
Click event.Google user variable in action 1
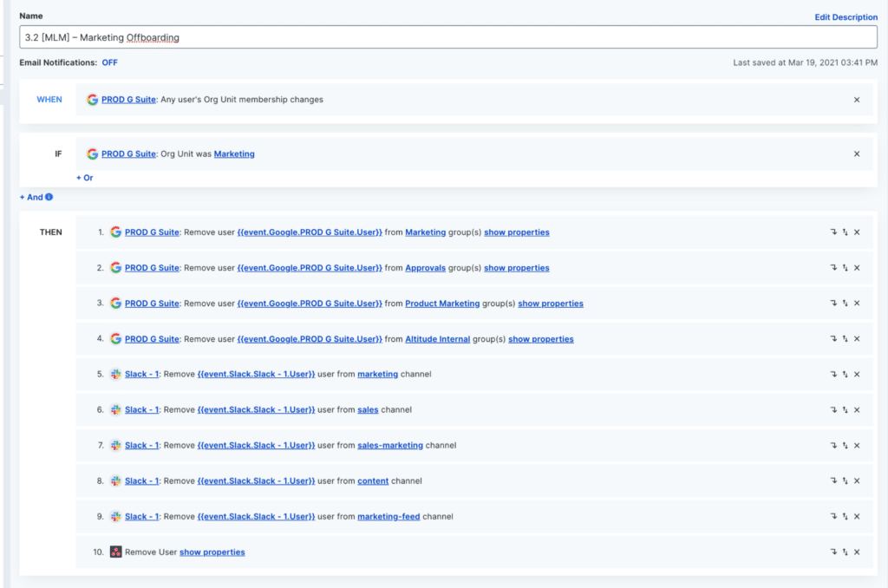[310, 232]
